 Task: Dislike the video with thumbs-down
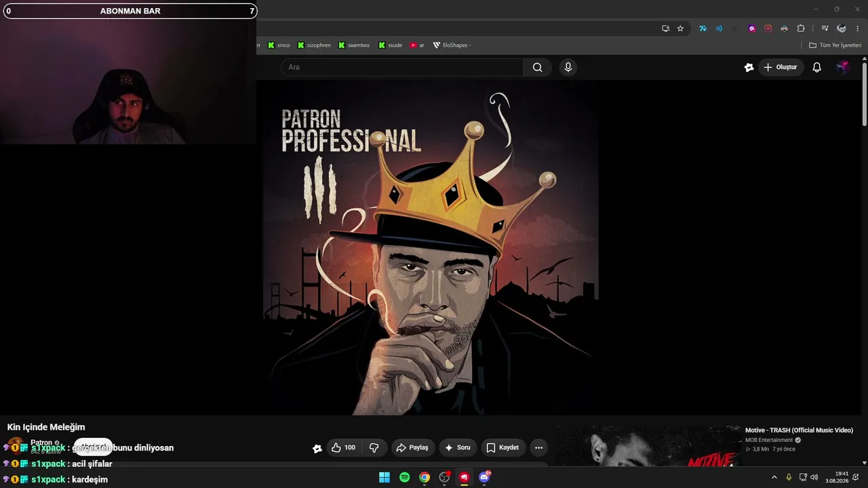tap(374, 447)
